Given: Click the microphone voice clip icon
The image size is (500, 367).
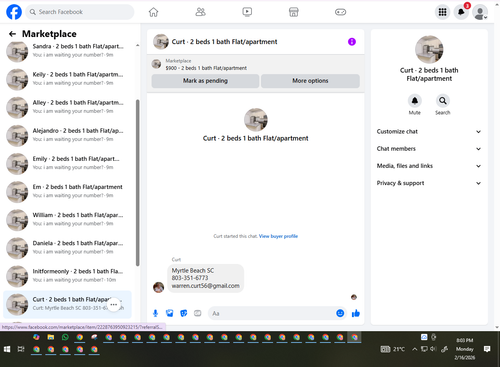Looking at the screenshot, I should tap(155, 313).
